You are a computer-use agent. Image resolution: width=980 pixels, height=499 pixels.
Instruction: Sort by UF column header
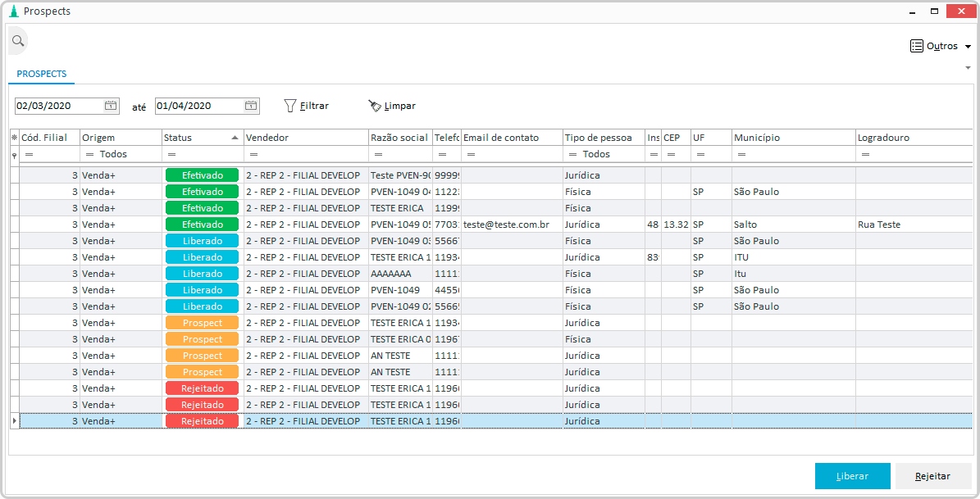[711, 138]
